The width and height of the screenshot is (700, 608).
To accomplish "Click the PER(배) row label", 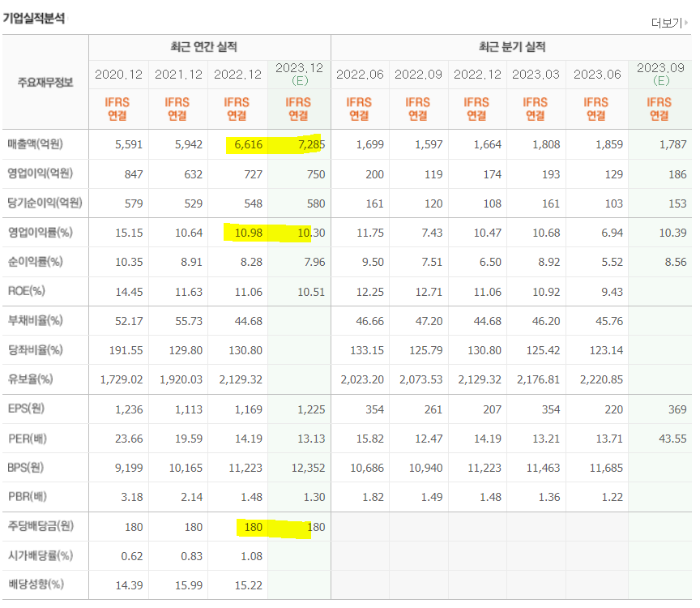I will click(28, 439).
